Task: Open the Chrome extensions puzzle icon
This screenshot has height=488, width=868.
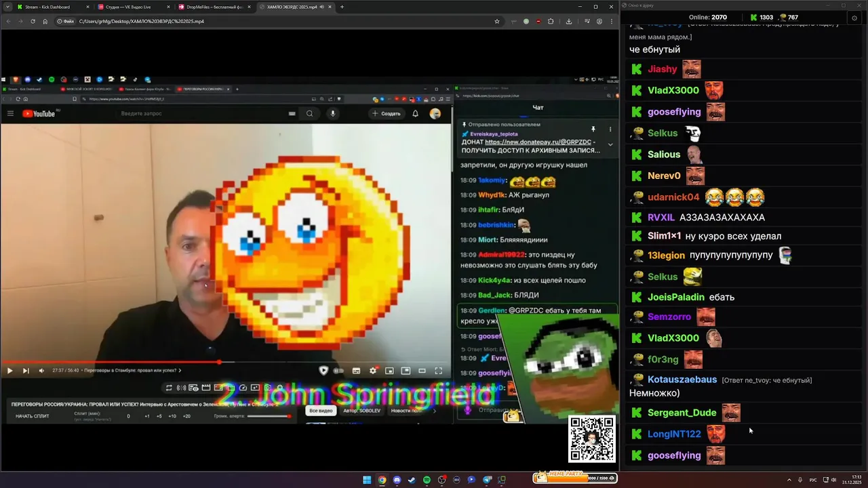Action: [x=551, y=21]
